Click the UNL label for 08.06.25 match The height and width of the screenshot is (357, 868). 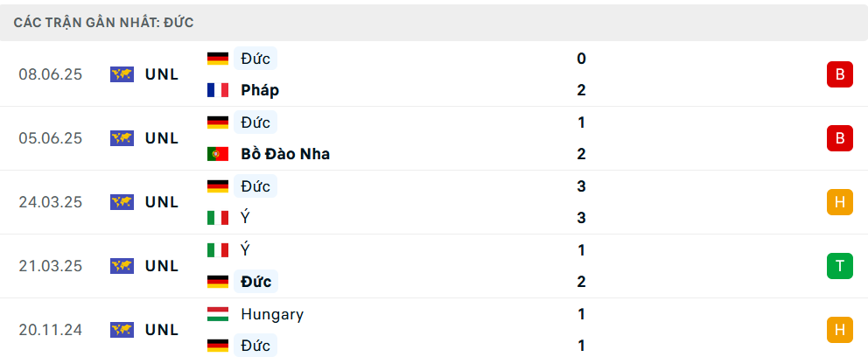click(x=162, y=74)
